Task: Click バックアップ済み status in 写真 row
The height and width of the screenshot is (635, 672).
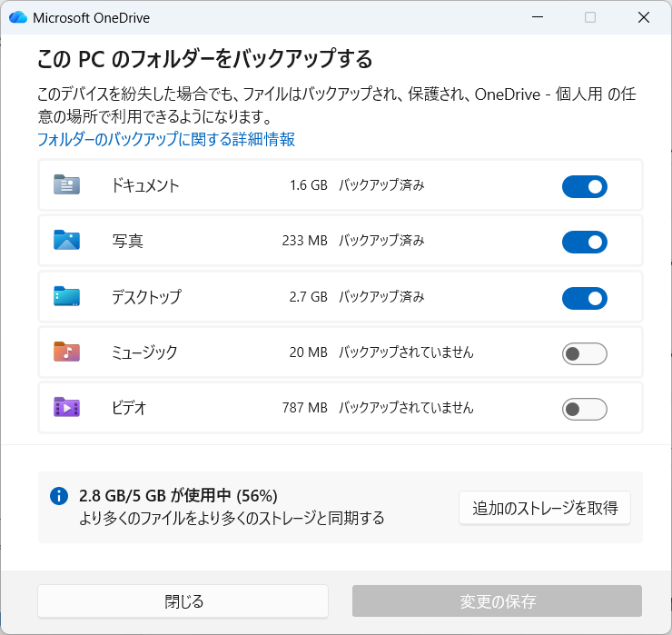Action: (x=381, y=241)
